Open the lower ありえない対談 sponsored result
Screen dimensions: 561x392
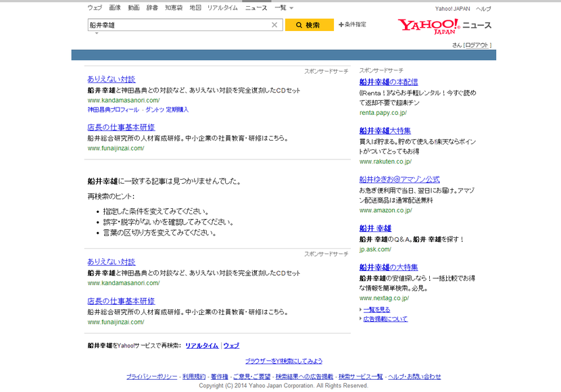(112, 262)
